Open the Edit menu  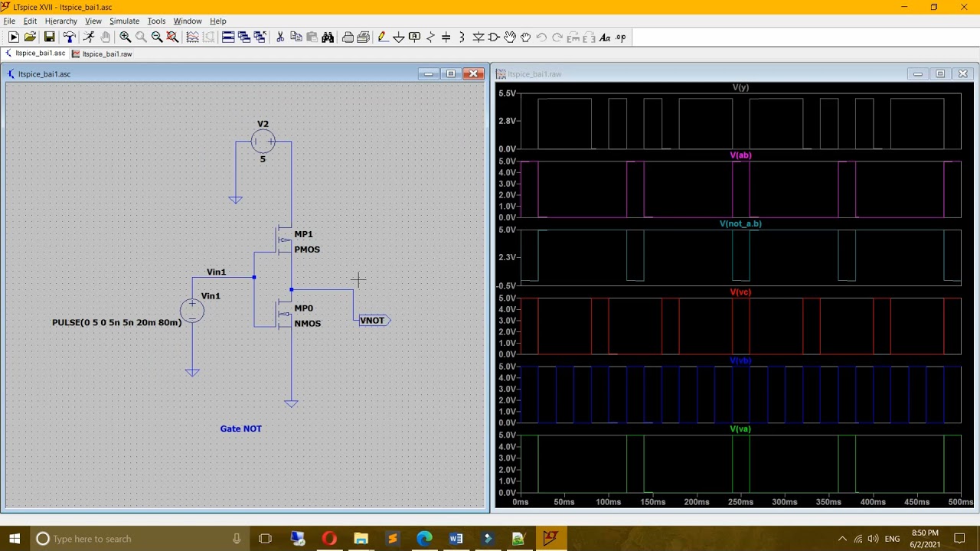30,21
